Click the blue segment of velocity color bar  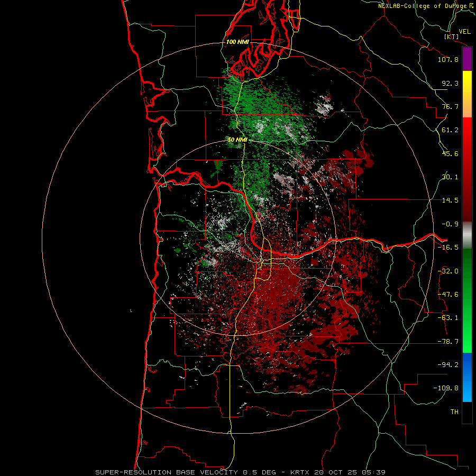[x=467, y=377]
